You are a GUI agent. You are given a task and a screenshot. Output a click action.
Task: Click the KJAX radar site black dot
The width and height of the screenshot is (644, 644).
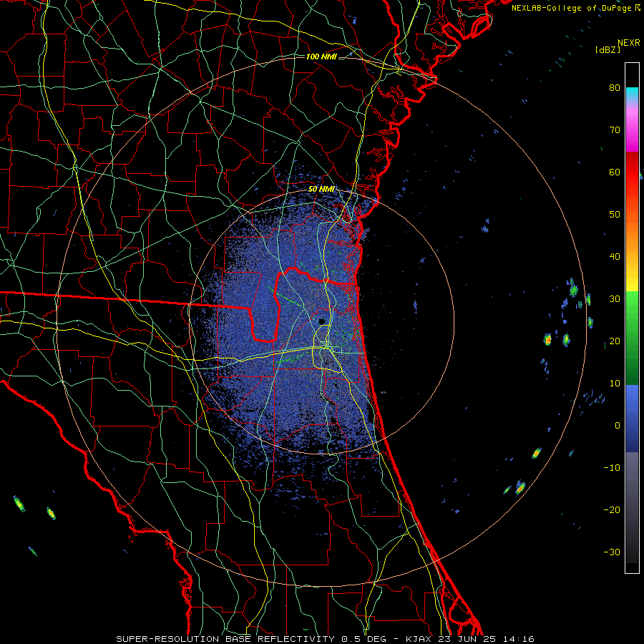(321, 321)
